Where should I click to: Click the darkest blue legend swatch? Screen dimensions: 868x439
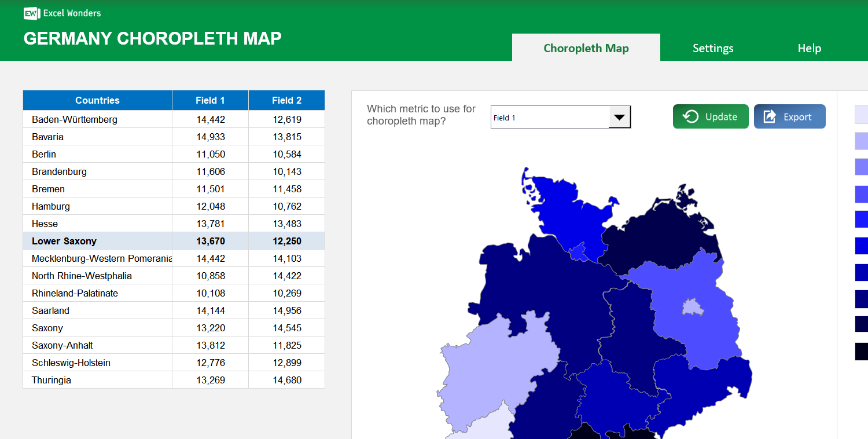tap(861, 351)
